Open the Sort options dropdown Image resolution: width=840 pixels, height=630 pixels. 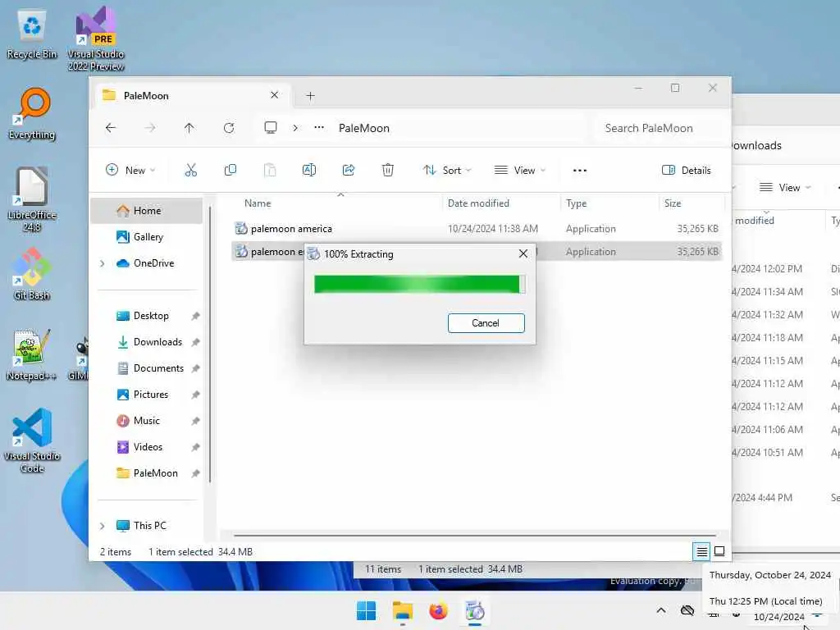point(447,171)
